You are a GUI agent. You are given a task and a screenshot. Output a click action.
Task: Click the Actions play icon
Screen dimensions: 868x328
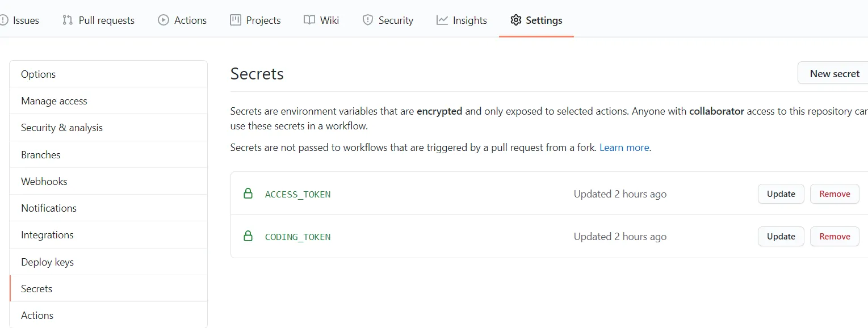click(x=163, y=20)
